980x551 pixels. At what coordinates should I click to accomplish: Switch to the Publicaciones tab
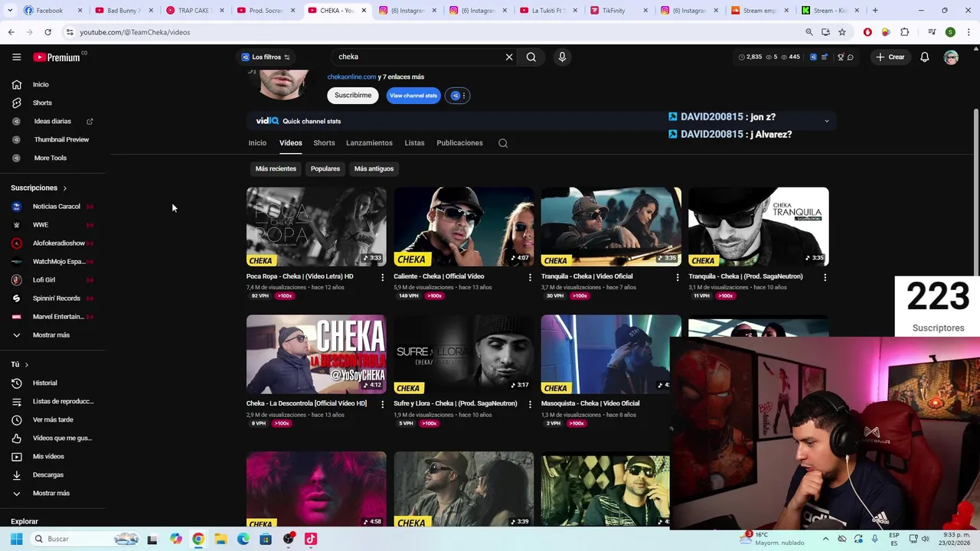point(459,143)
